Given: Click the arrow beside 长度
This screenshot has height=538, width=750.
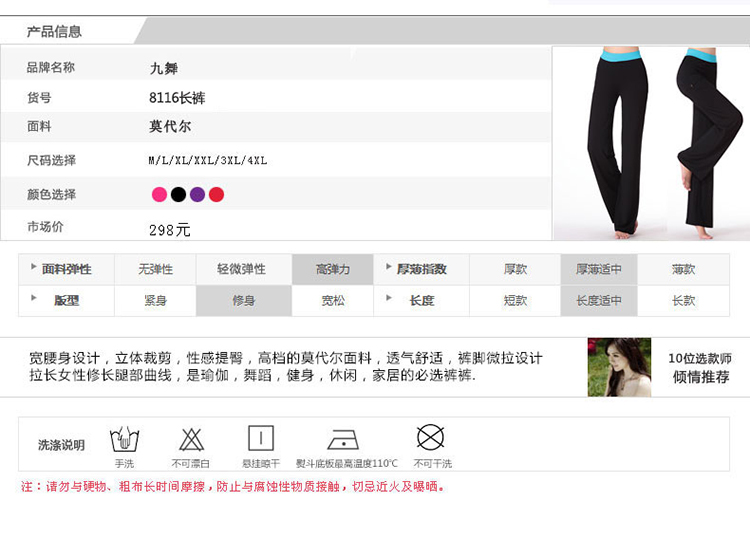Looking at the screenshot, I should (389, 297).
